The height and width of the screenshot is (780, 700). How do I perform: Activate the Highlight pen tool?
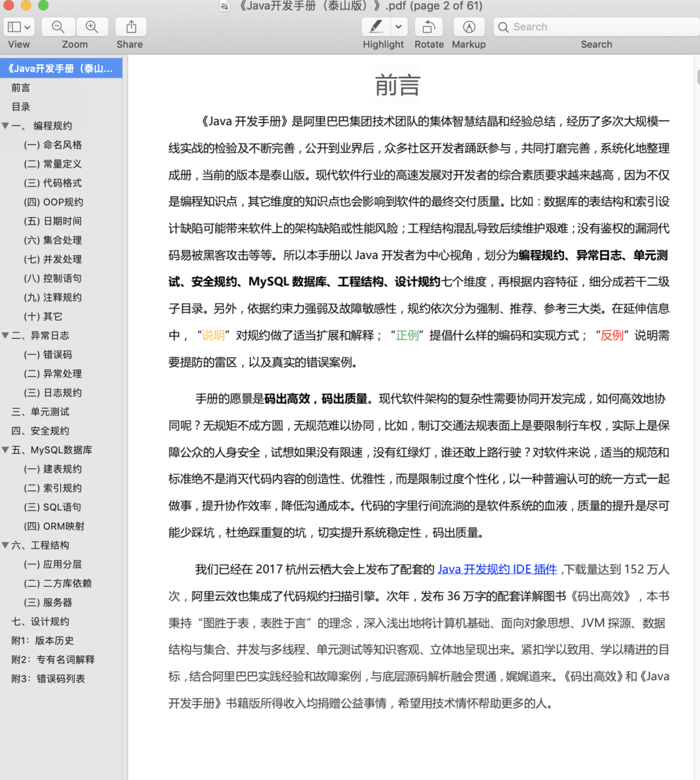point(376,27)
